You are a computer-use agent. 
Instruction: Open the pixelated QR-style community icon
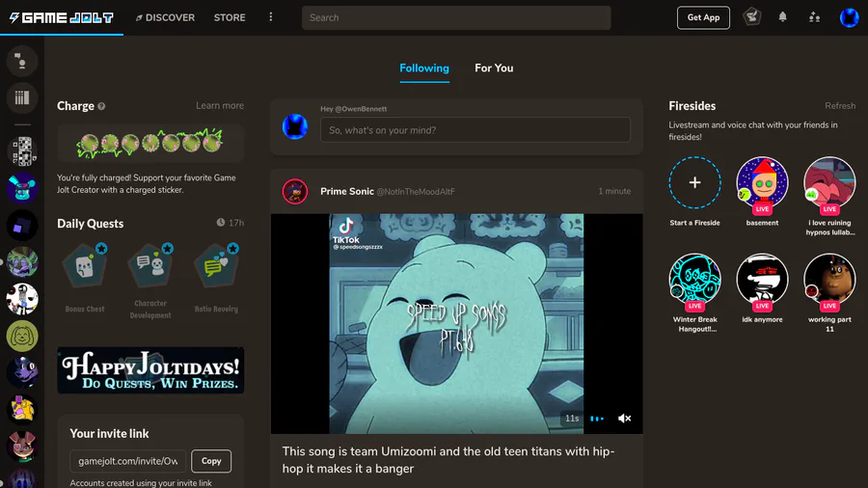22,151
